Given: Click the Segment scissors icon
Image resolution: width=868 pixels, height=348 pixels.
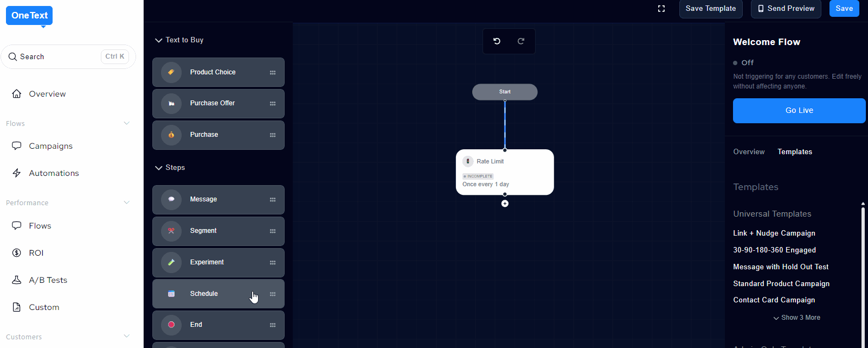Looking at the screenshot, I should (x=171, y=231).
